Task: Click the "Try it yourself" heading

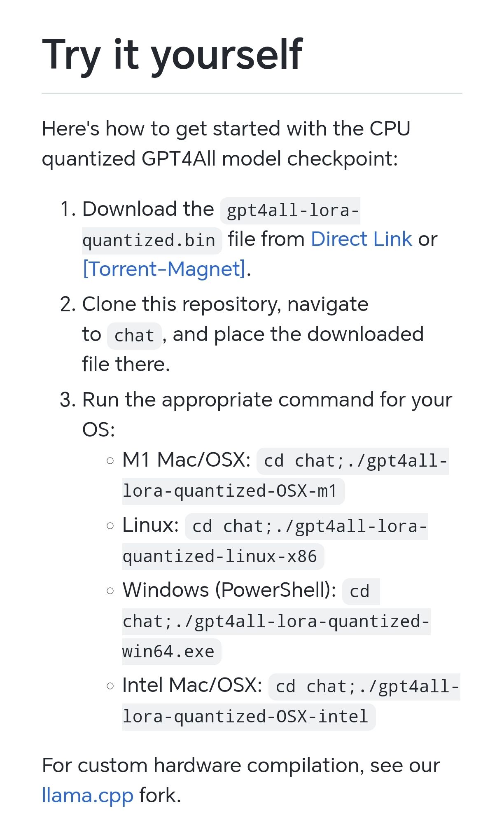Action: pyautogui.click(x=172, y=54)
